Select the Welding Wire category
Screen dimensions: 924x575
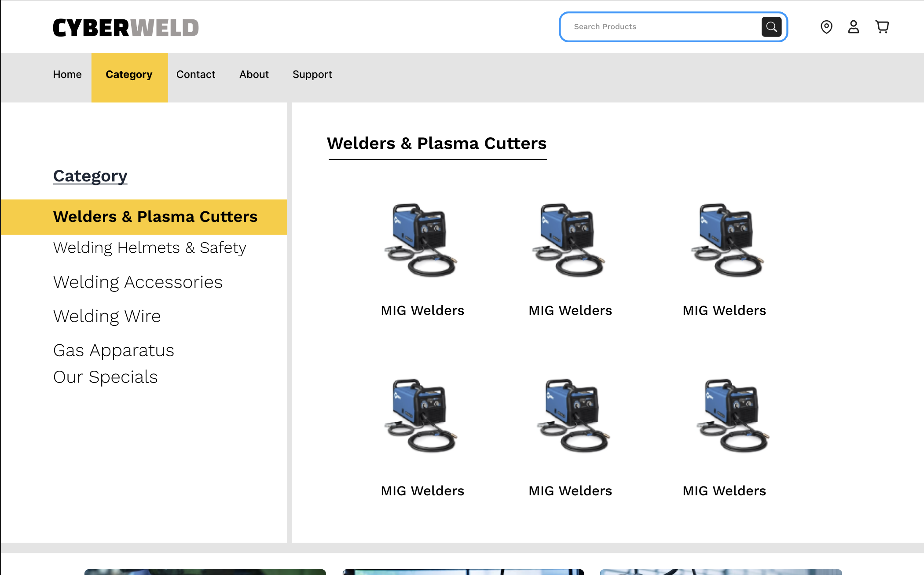[107, 316]
